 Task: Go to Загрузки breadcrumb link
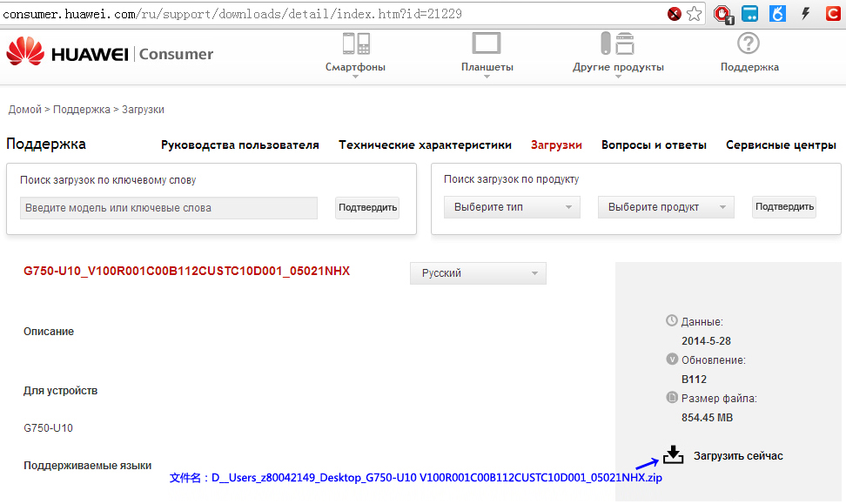point(143,110)
